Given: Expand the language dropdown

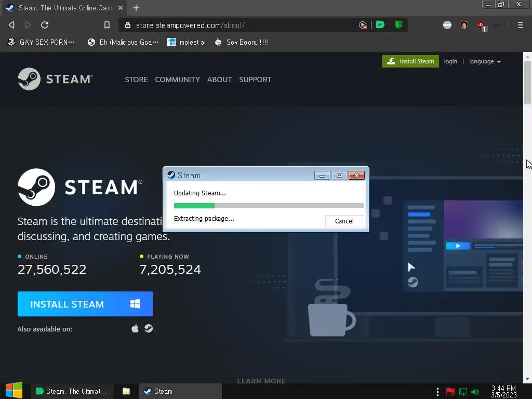Looking at the screenshot, I should click(485, 61).
